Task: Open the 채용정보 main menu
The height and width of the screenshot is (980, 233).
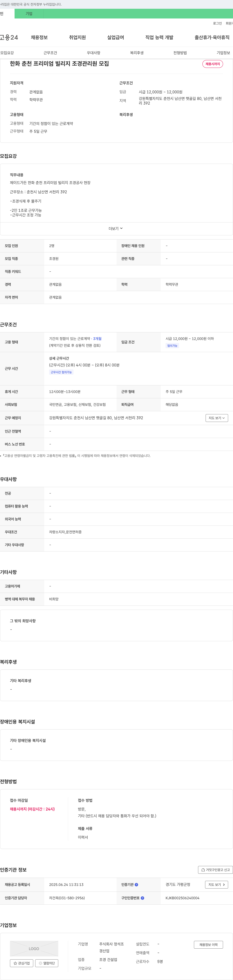Action: (39, 37)
